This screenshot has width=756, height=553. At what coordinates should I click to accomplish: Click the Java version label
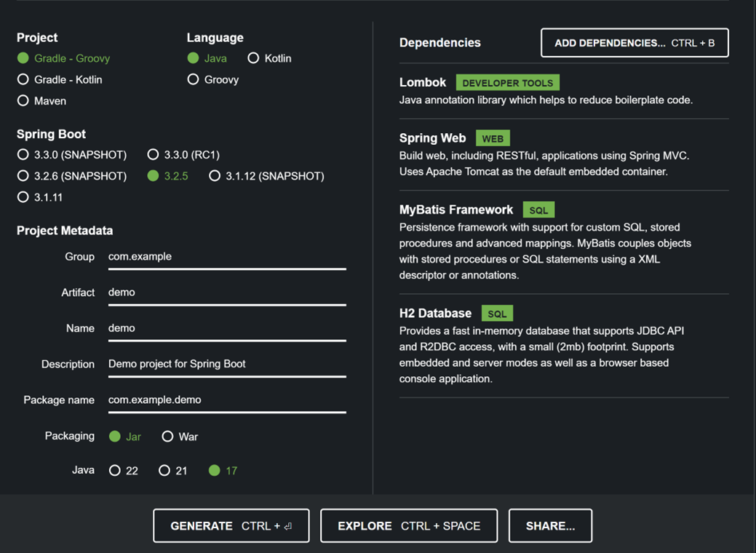84,470
